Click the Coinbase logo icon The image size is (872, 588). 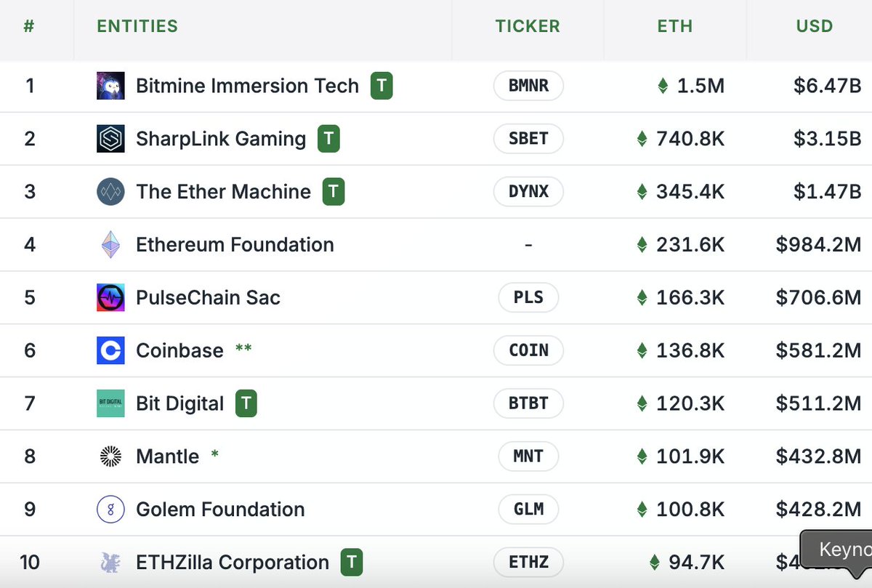click(x=110, y=350)
